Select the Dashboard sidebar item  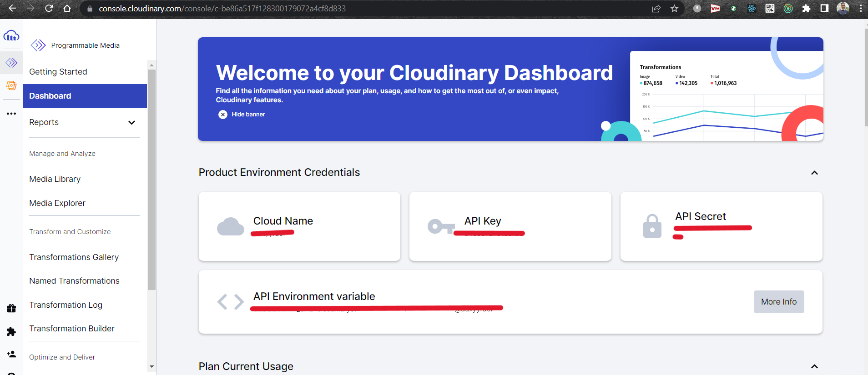(85, 96)
